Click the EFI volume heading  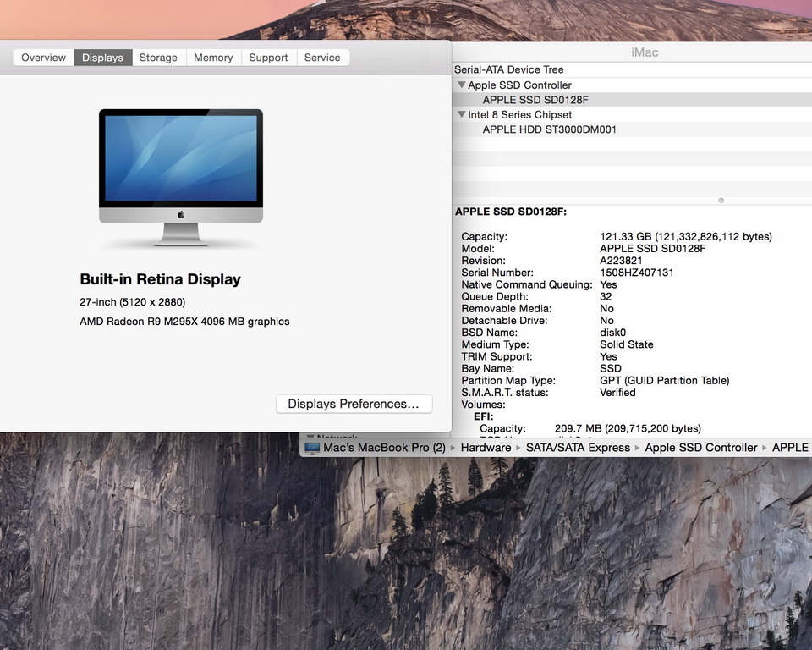tap(483, 416)
